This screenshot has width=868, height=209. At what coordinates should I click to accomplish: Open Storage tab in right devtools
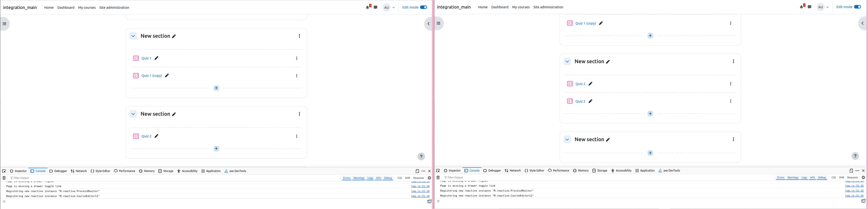click(x=600, y=171)
